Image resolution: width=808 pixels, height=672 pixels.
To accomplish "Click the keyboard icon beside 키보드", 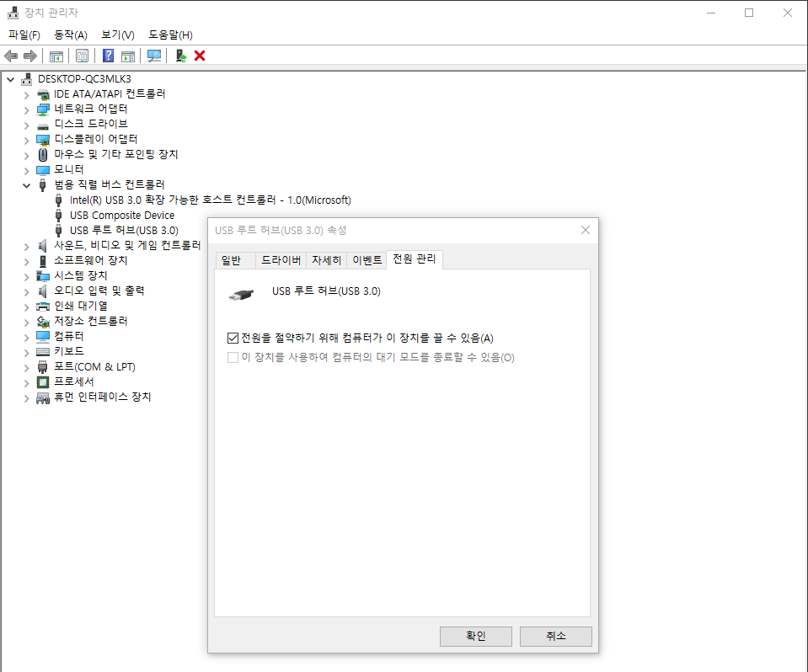I will [43, 352].
